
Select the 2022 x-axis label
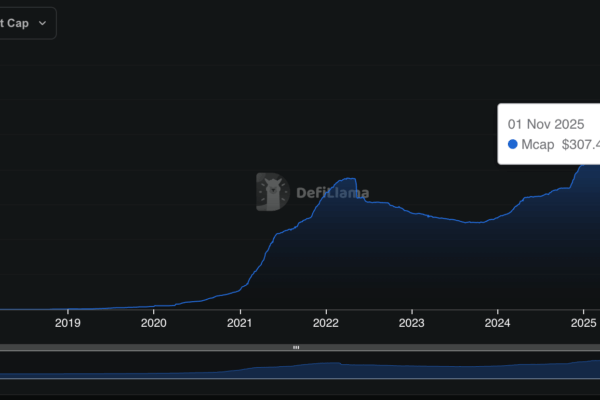(326, 323)
